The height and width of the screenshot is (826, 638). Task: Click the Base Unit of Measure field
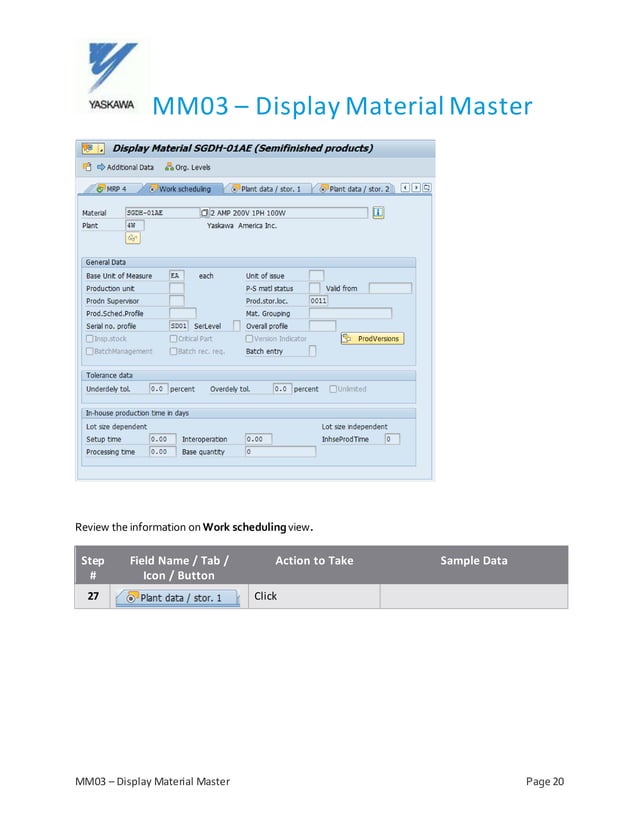pos(176,276)
